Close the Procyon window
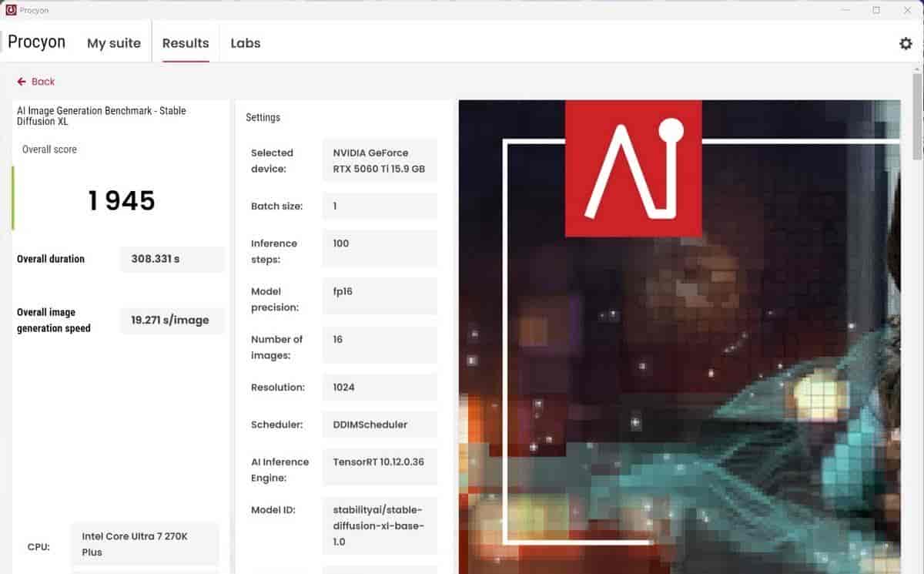The width and height of the screenshot is (924, 574). coord(906,10)
